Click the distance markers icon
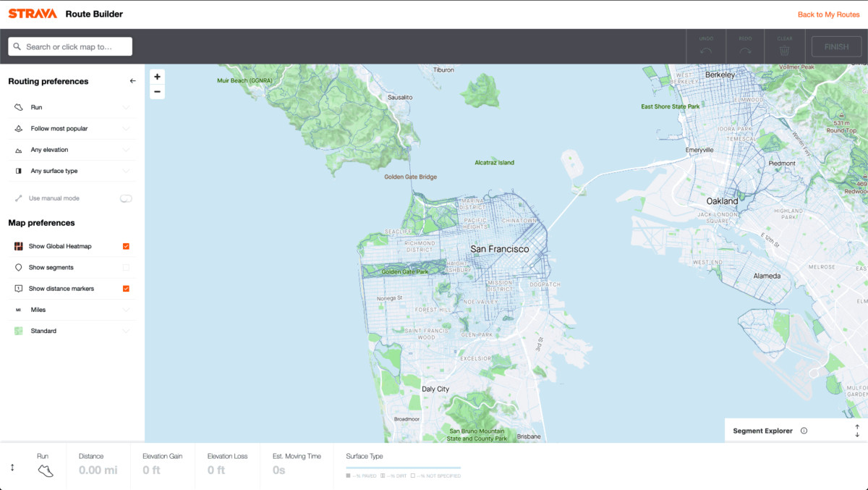This screenshot has width=868, height=490. click(x=19, y=288)
